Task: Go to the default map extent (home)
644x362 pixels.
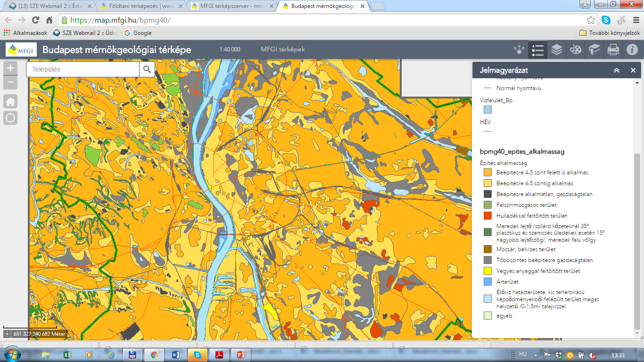Action: (x=10, y=101)
